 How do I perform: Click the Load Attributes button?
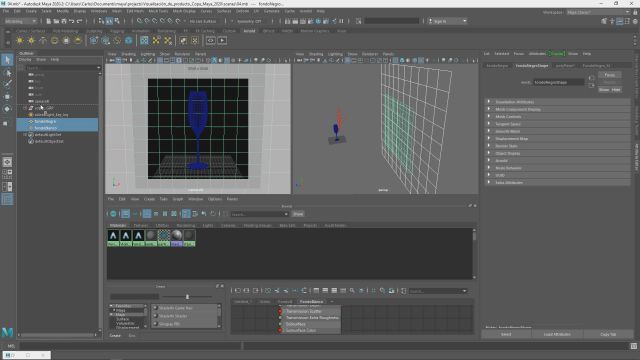pos(557,334)
